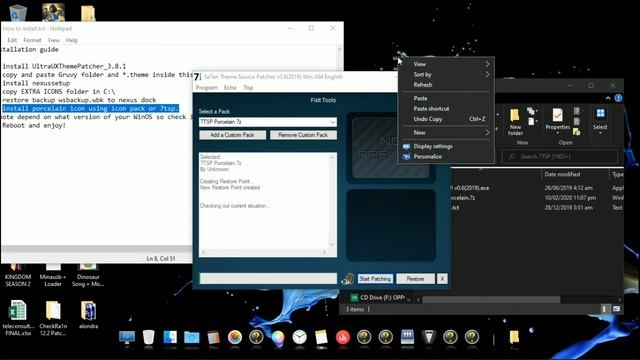Click the Start Patching button
Viewport: 640px width, 360px height.
click(x=376, y=279)
